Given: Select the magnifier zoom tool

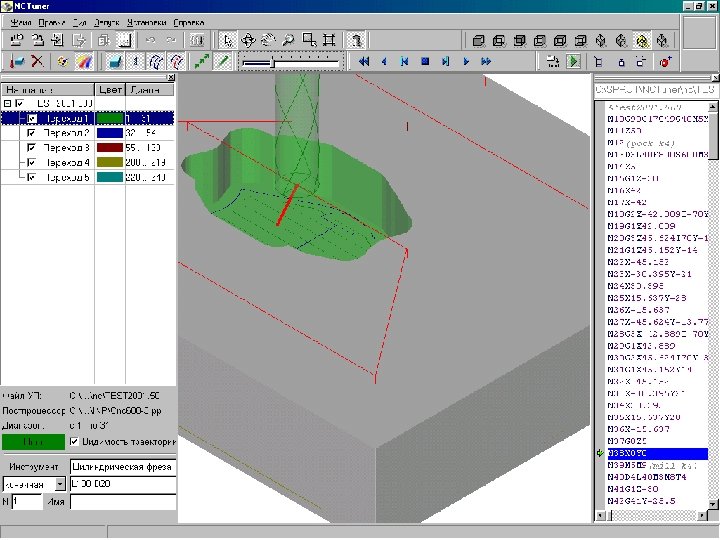Looking at the screenshot, I should click(287, 41).
